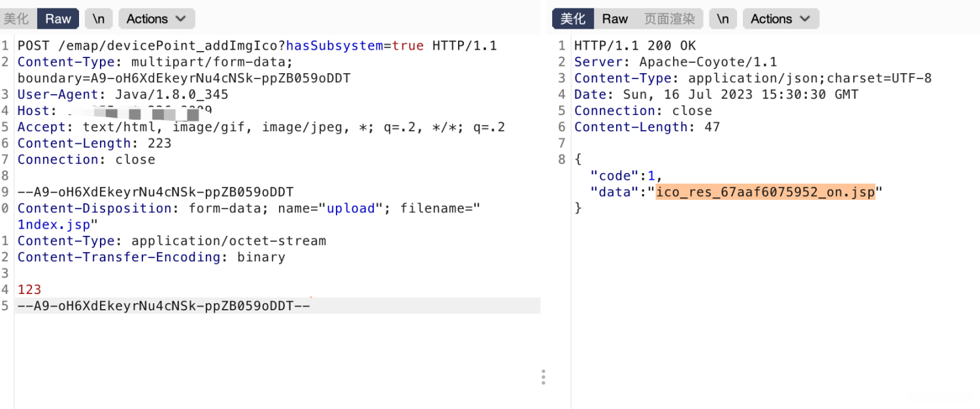
Task: Toggle \n display in response pane
Action: [723, 19]
